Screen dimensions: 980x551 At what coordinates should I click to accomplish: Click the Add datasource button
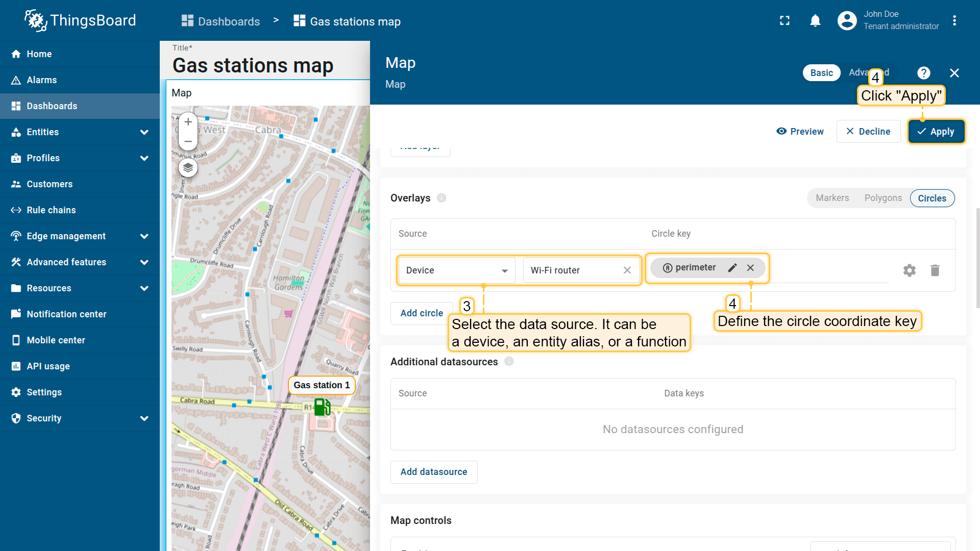tap(433, 472)
